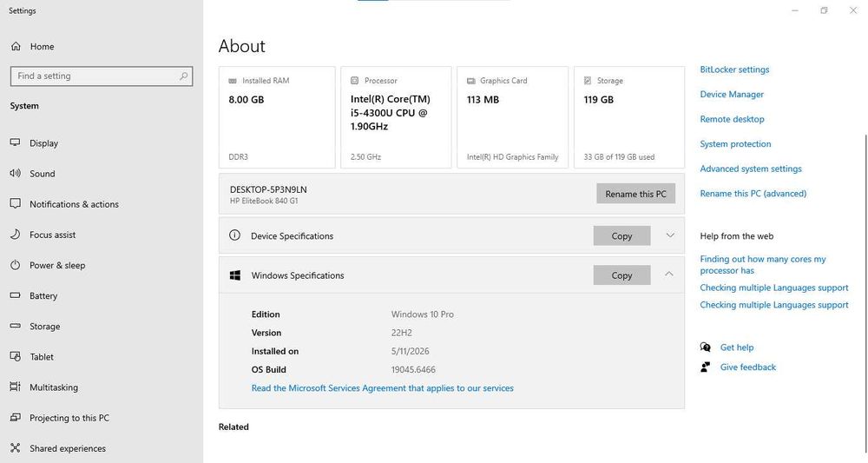Image resolution: width=868 pixels, height=463 pixels.
Task: Click the HP EliteBook 840 G1 model text
Action: (x=264, y=201)
